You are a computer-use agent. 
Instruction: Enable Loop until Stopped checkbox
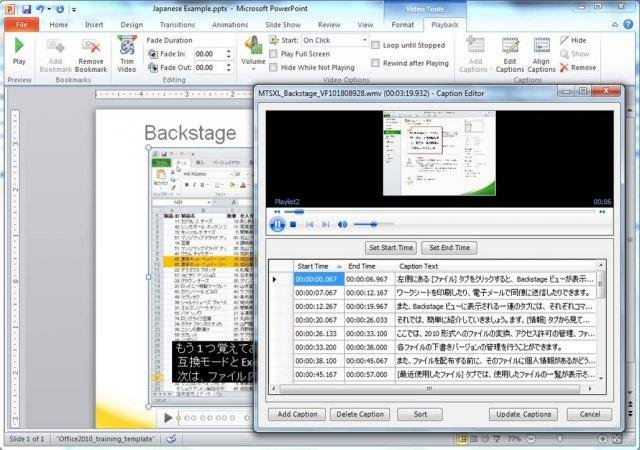pyautogui.click(x=376, y=45)
